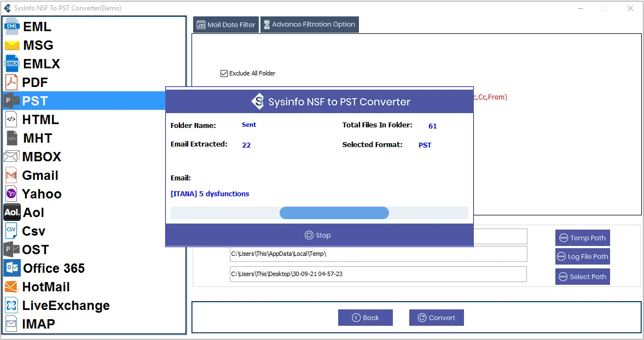Uncheck the Exclude All Folder checkbox
644x340 pixels.
tap(224, 73)
